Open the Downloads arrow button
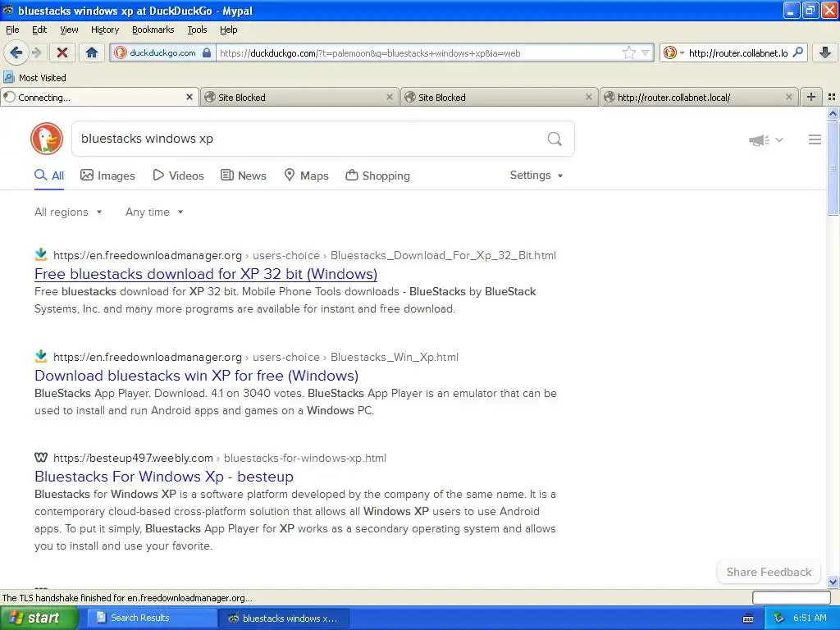This screenshot has width=840, height=630. pyautogui.click(x=825, y=52)
